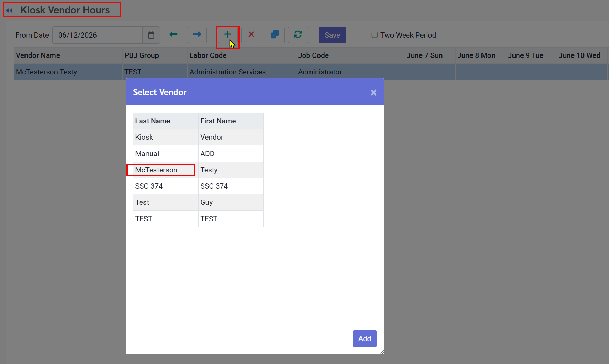Click the Labor Code column header
Image resolution: width=609 pixels, height=364 pixels.
[x=242, y=55]
